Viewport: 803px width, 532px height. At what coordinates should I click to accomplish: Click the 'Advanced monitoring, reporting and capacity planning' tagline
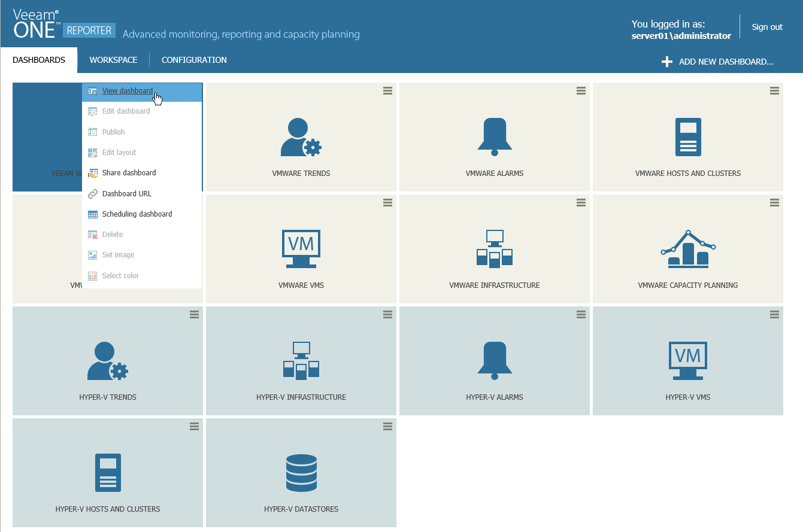coord(241,34)
